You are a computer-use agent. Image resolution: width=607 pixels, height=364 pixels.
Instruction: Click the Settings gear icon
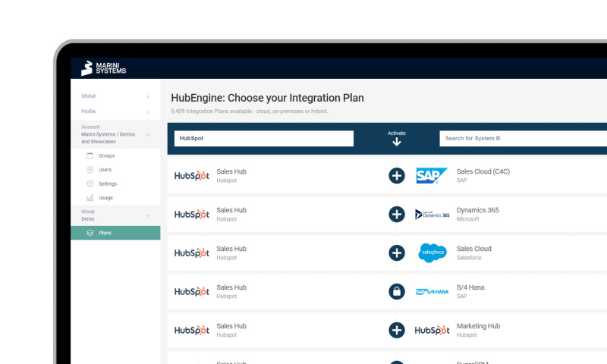pyautogui.click(x=90, y=184)
